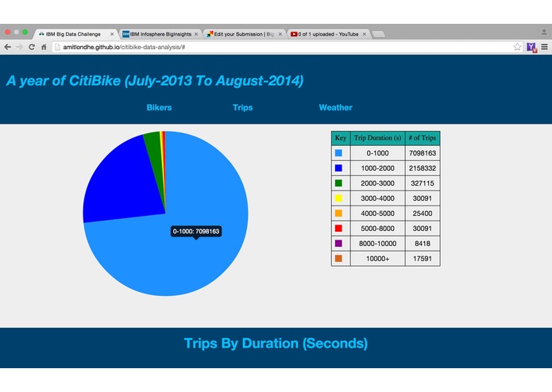Click the 1000-2000 duration cell
Screen dimensions: 552x392
point(378,168)
